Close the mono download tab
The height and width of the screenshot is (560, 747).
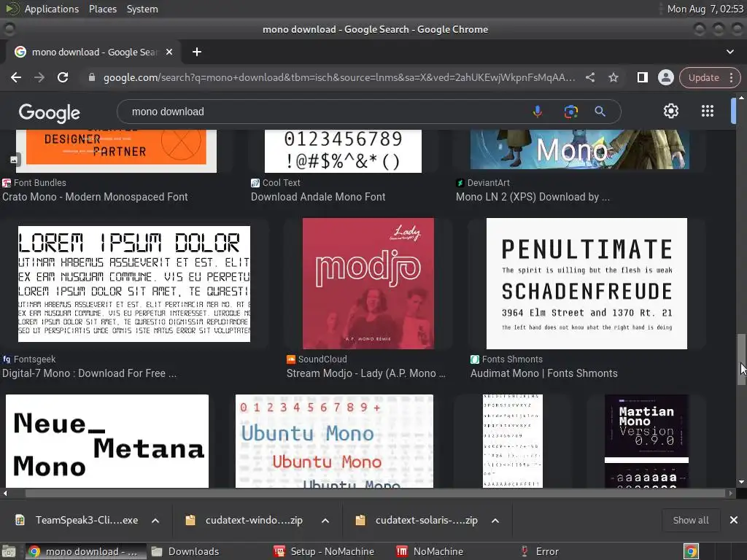169,52
